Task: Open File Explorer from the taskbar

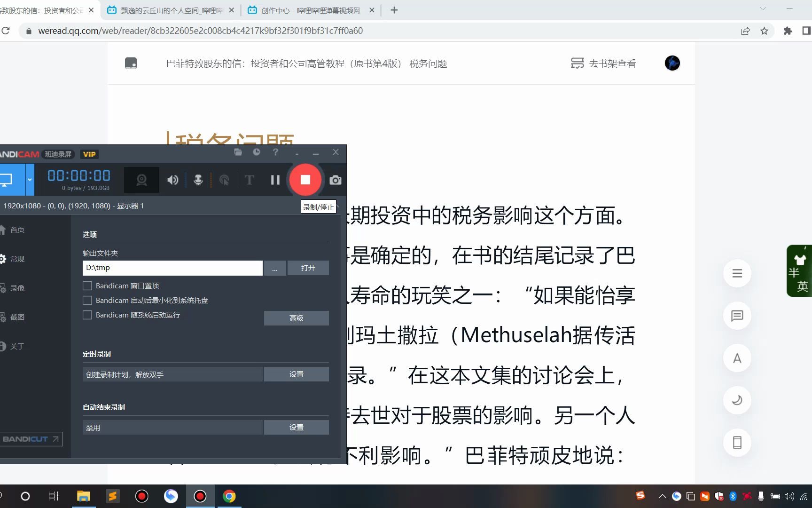Action: click(x=83, y=496)
